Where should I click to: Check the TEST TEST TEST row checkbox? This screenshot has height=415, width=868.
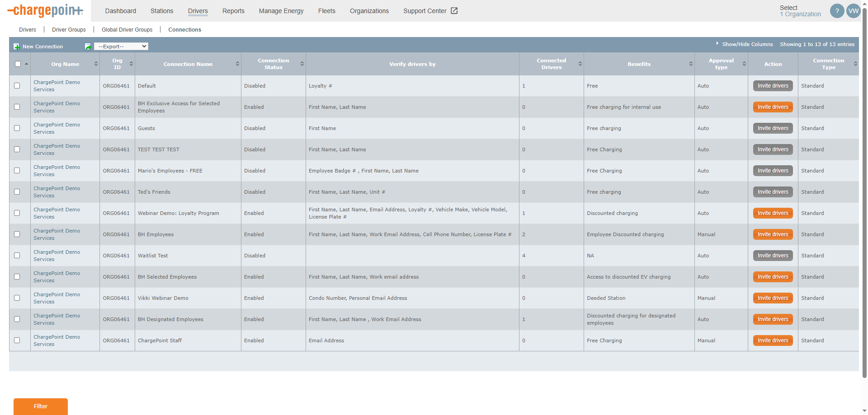tap(17, 149)
